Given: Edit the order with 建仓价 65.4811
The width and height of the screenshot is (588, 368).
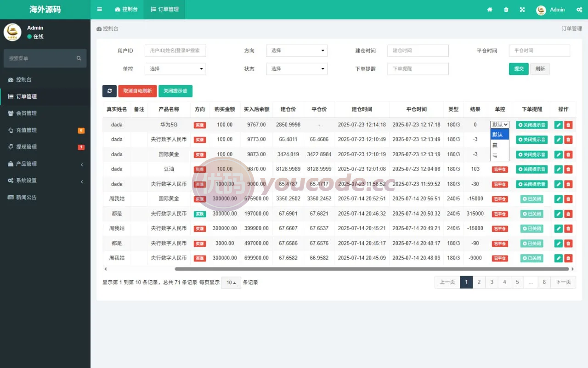Looking at the screenshot, I should click(x=559, y=140).
